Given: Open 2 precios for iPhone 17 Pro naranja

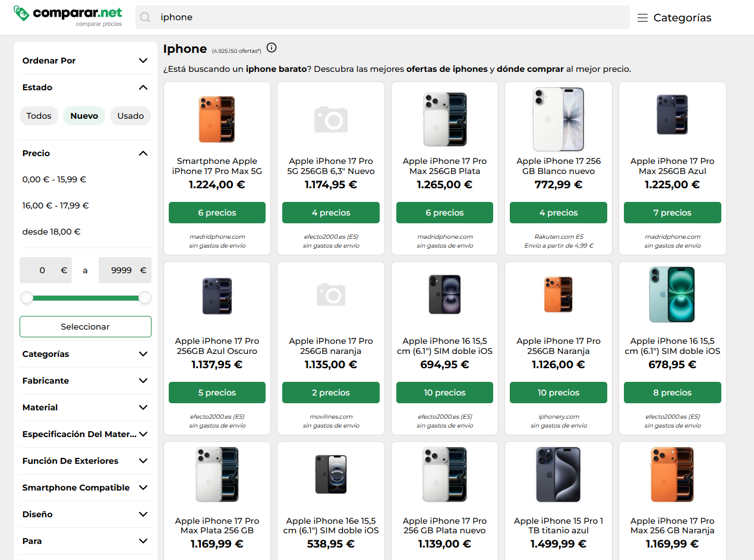Looking at the screenshot, I should [331, 393].
